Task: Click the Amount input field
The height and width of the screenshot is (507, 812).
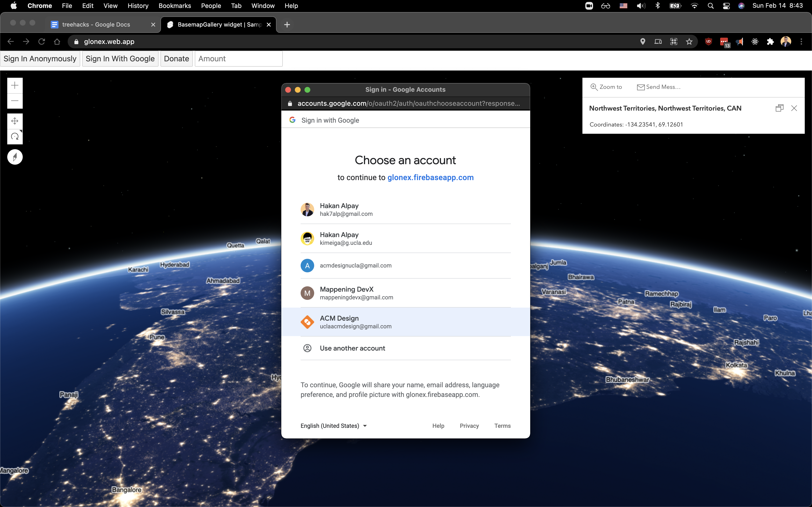Action: click(238, 59)
